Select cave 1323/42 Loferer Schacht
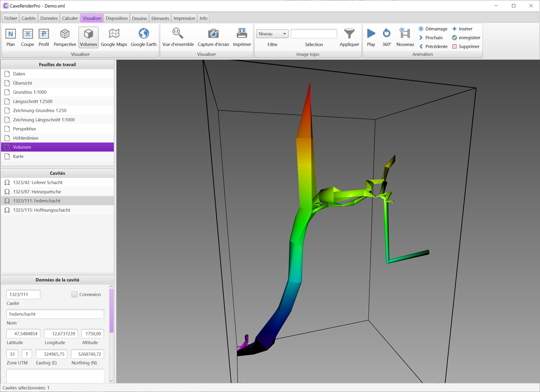Screen dimensions: 540x392 (37, 183)
